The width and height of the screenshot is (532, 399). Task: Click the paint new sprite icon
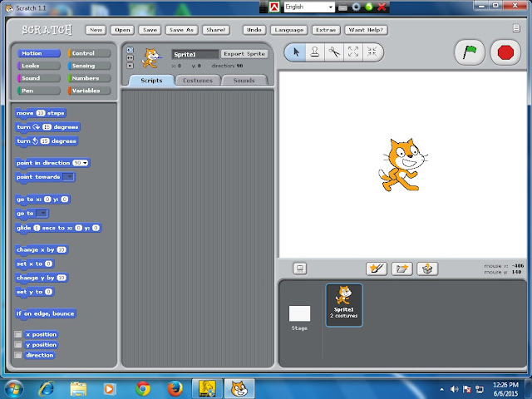pyautogui.click(x=377, y=268)
